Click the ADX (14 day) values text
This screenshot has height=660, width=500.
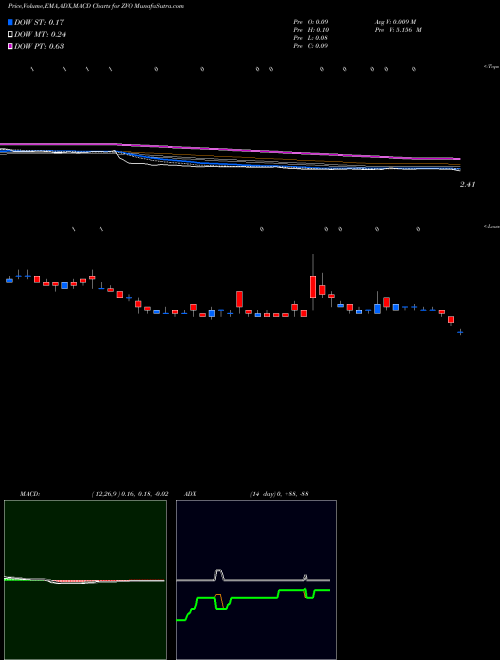(279, 494)
